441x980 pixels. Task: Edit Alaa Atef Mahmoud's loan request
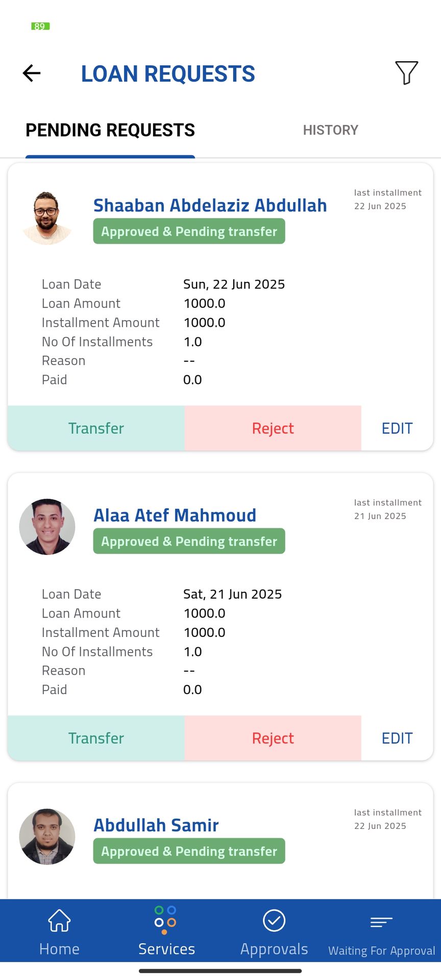397,738
